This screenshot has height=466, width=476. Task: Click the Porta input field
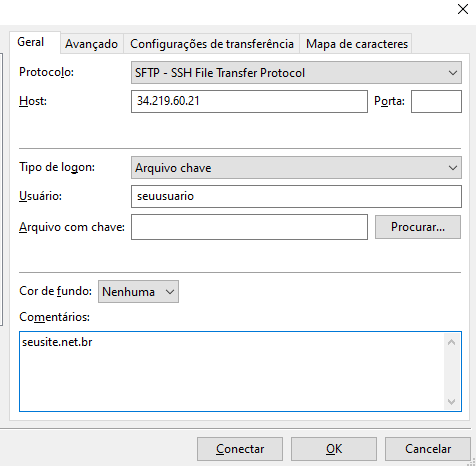click(436, 101)
